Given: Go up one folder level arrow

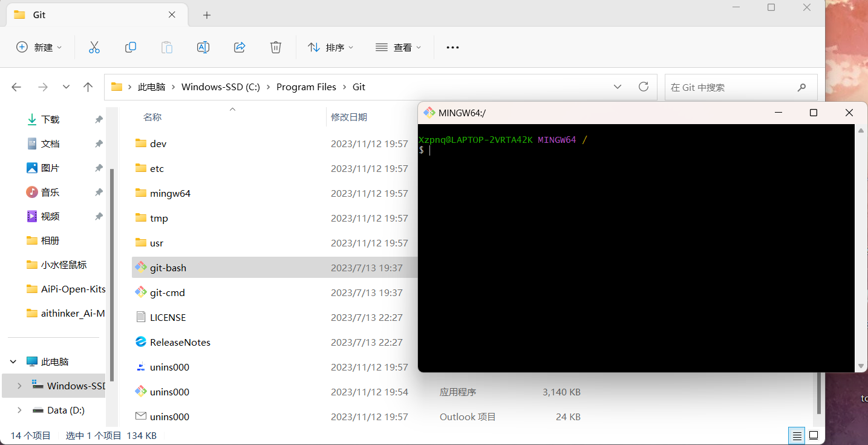Looking at the screenshot, I should pyautogui.click(x=88, y=87).
